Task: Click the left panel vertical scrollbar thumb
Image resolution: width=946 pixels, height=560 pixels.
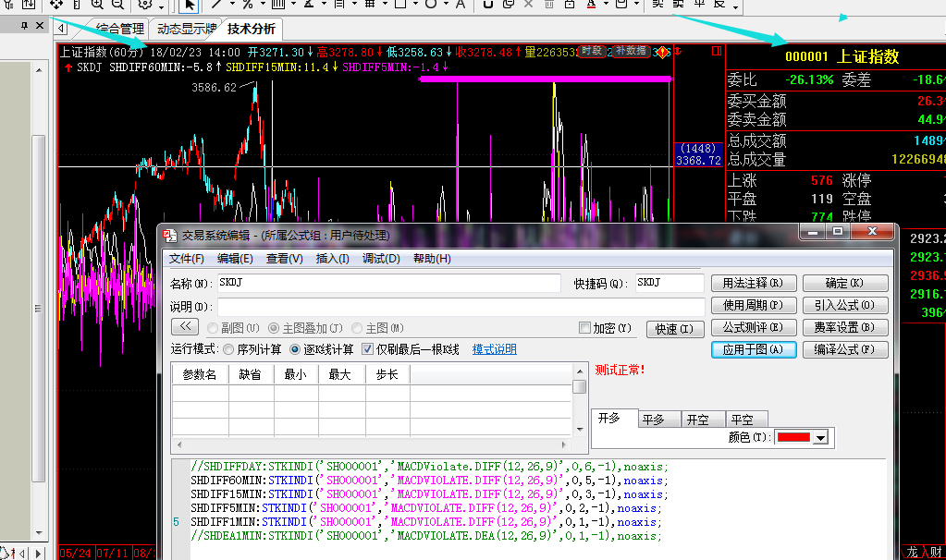Action: coord(38,309)
